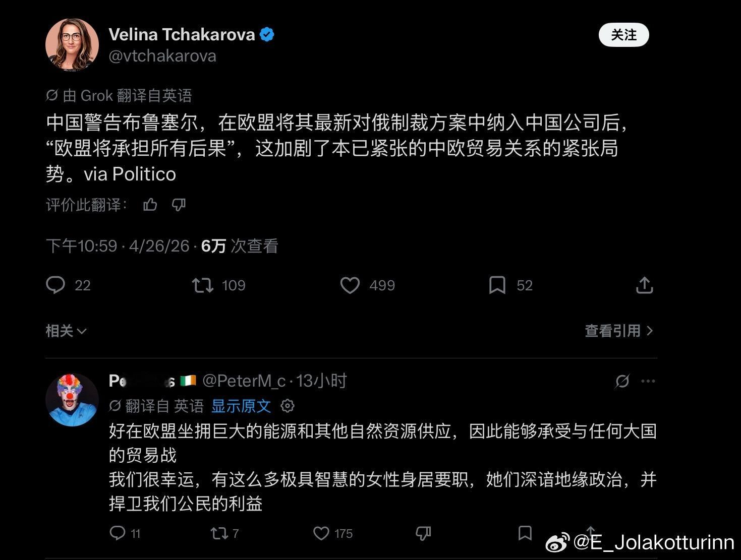Image resolution: width=741 pixels, height=560 pixels.
Task: Like PeterM_c's reply showing 175
Action: 321,533
